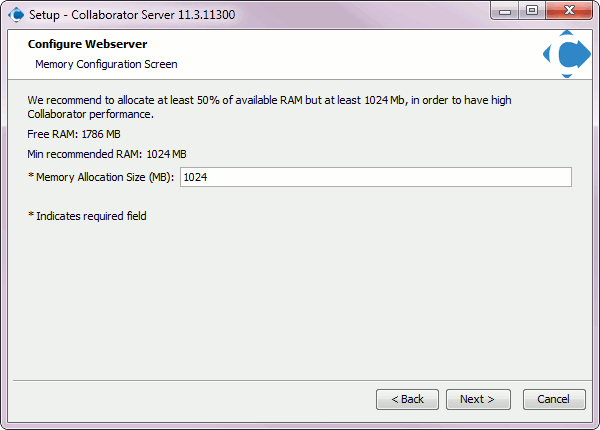This screenshot has height=430, width=600.
Task: Click the Setup - Collaborator Server window title text
Action: coord(132,15)
